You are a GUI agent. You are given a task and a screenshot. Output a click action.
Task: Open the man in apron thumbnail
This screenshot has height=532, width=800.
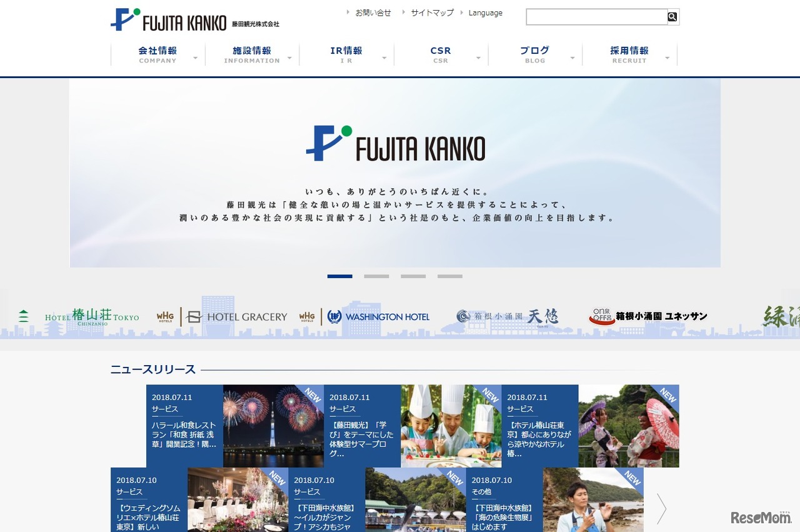(x=593, y=499)
